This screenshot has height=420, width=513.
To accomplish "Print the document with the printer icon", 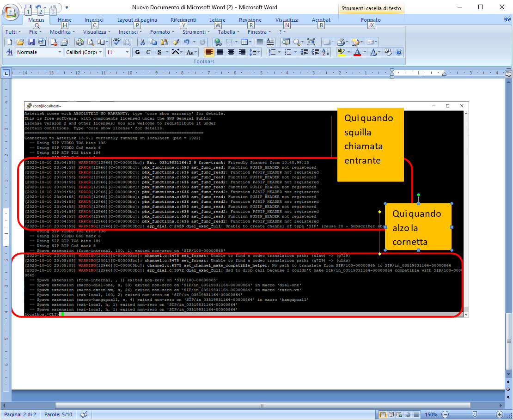I will click(x=79, y=42).
